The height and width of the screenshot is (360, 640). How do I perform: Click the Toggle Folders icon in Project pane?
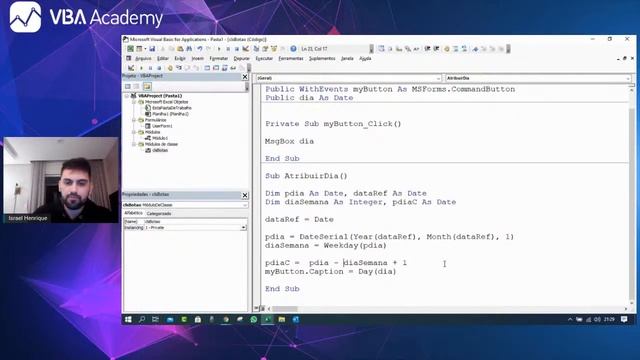147,86
